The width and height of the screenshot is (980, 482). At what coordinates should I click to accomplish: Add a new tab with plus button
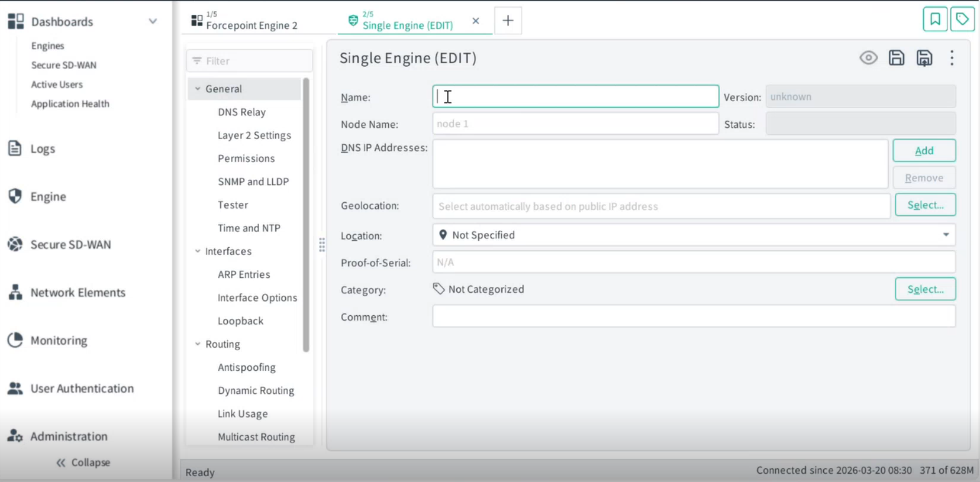(x=508, y=21)
